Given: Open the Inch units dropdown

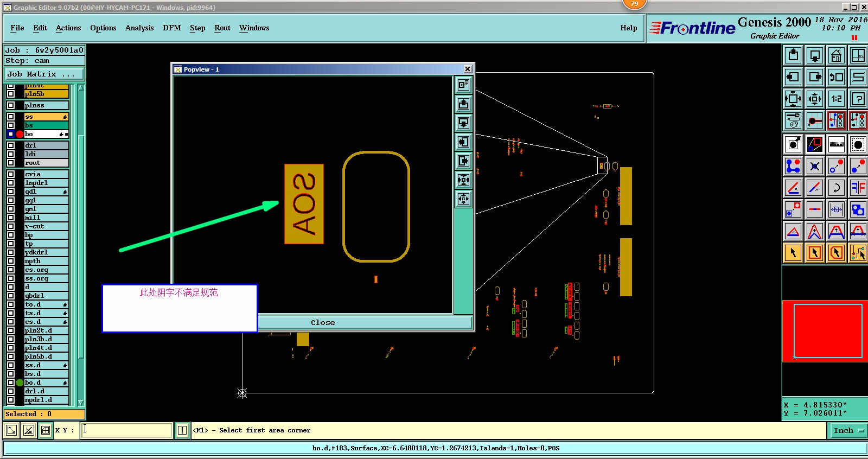Looking at the screenshot, I should (x=848, y=430).
